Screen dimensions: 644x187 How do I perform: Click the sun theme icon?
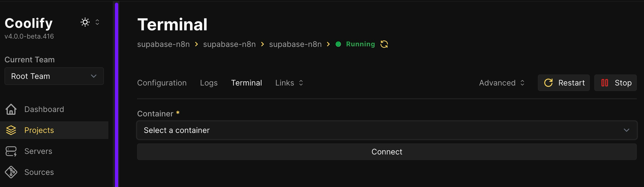[85, 22]
